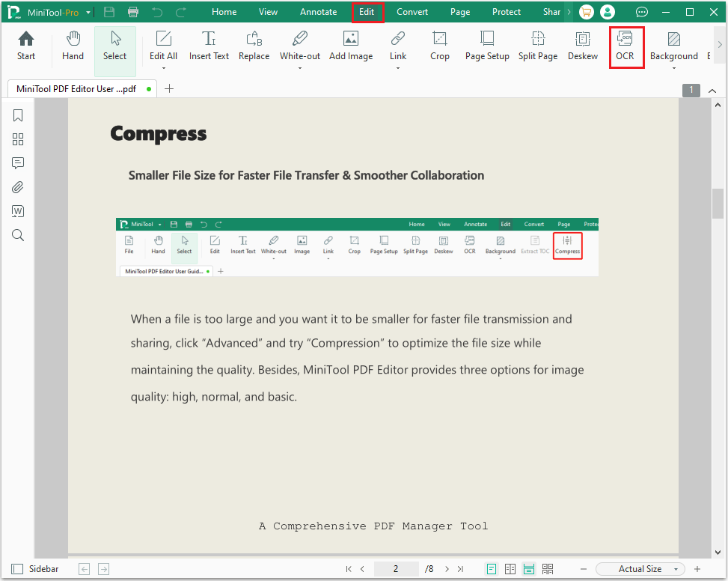Jump to the last page

point(460,569)
